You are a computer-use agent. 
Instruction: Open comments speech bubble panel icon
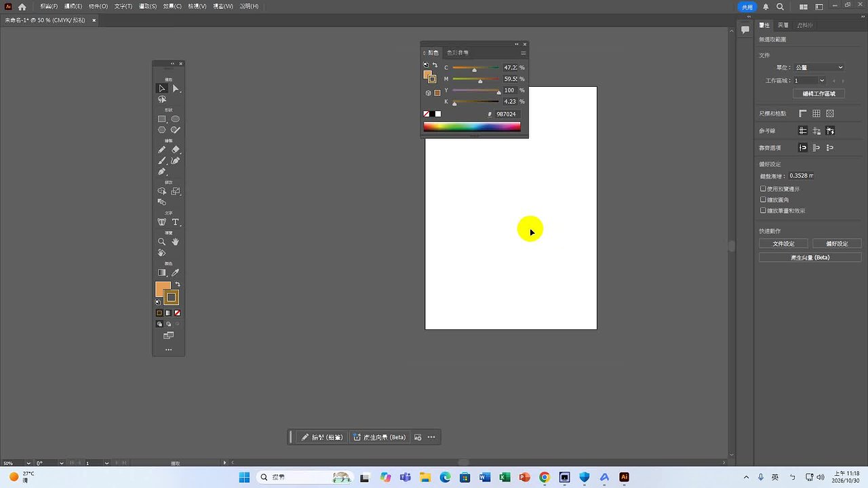[x=745, y=30]
